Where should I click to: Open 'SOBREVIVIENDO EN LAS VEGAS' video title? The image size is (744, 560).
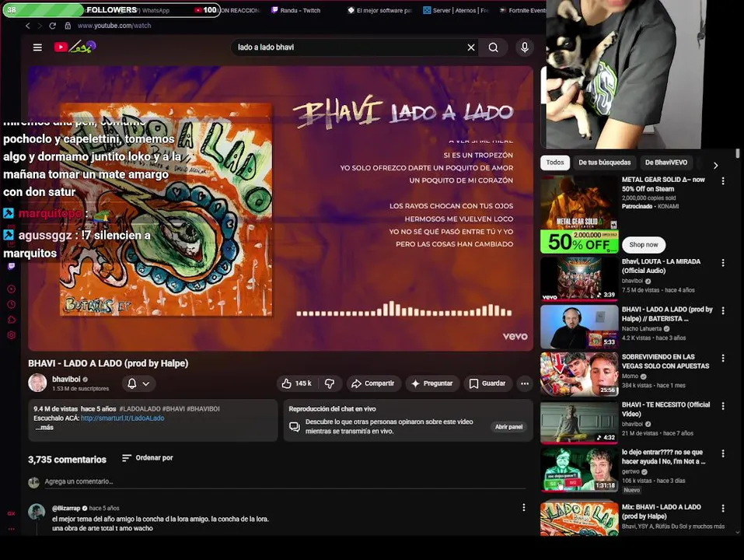click(x=665, y=361)
